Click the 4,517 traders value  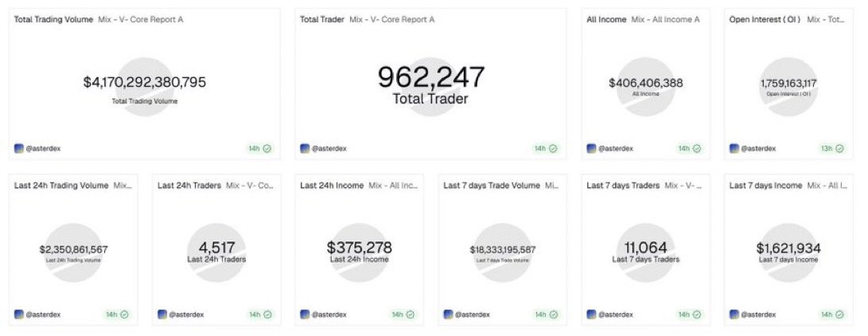point(217,248)
